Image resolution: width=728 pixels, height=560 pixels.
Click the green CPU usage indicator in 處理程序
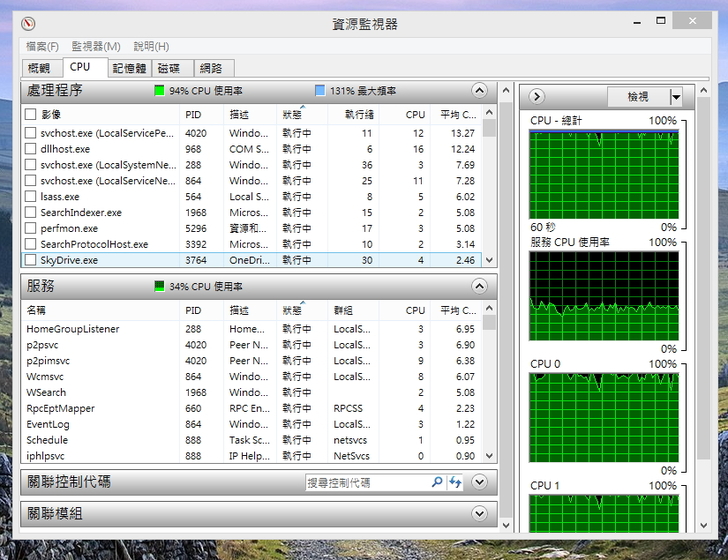pyautogui.click(x=159, y=91)
